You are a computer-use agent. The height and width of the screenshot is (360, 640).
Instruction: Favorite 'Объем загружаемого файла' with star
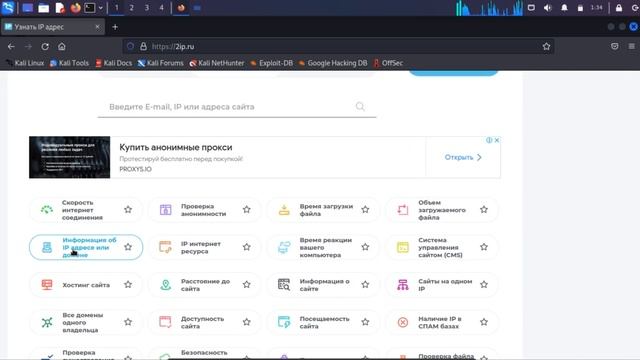coord(484,209)
